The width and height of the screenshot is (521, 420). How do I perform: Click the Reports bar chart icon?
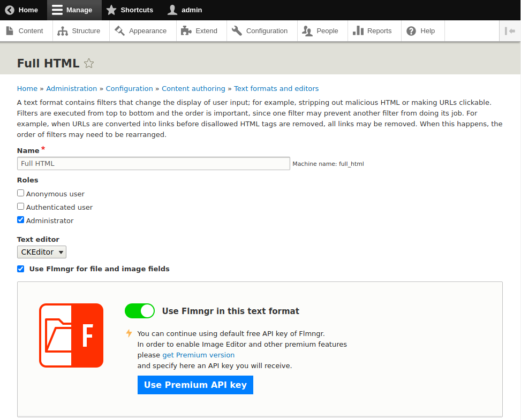[358, 31]
